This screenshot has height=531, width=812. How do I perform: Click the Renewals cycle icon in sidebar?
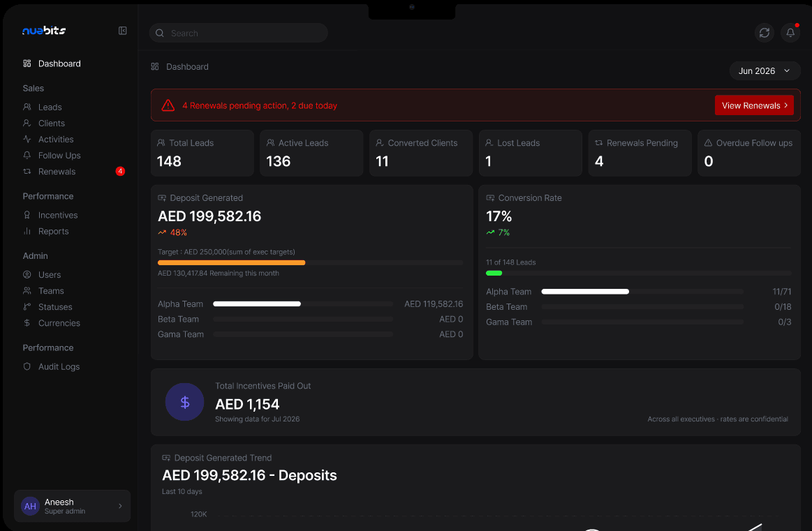pos(27,172)
